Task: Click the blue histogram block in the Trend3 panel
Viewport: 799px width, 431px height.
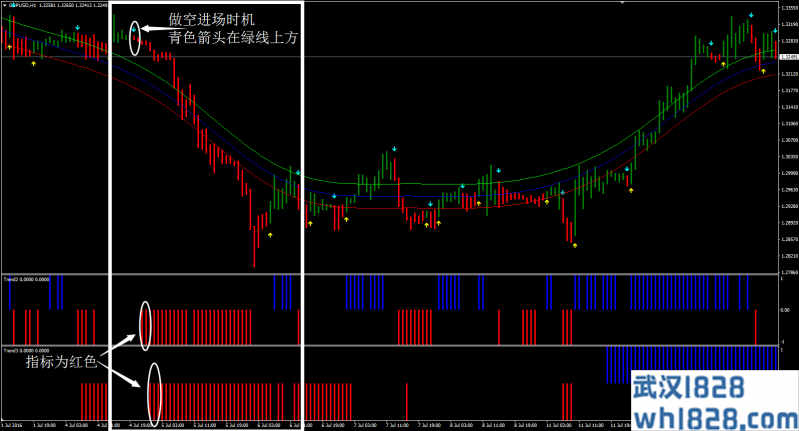Action: [x=690, y=365]
